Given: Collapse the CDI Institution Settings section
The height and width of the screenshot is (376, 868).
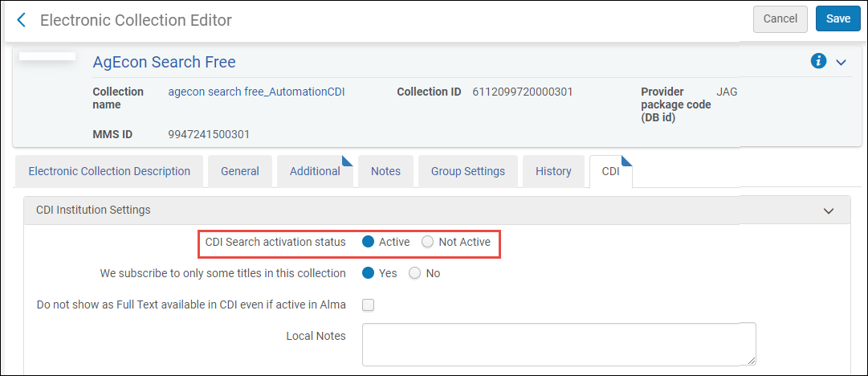Looking at the screenshot, I should pos(829,210).
